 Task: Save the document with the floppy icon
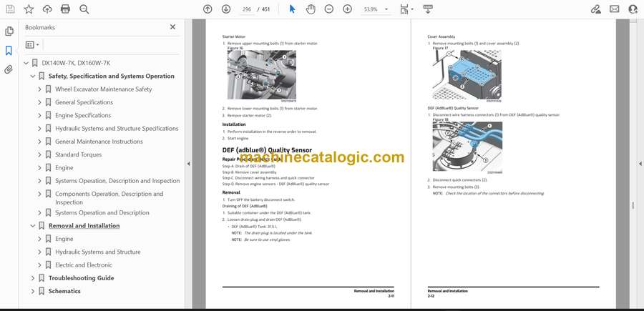click(x=10, y=9)
